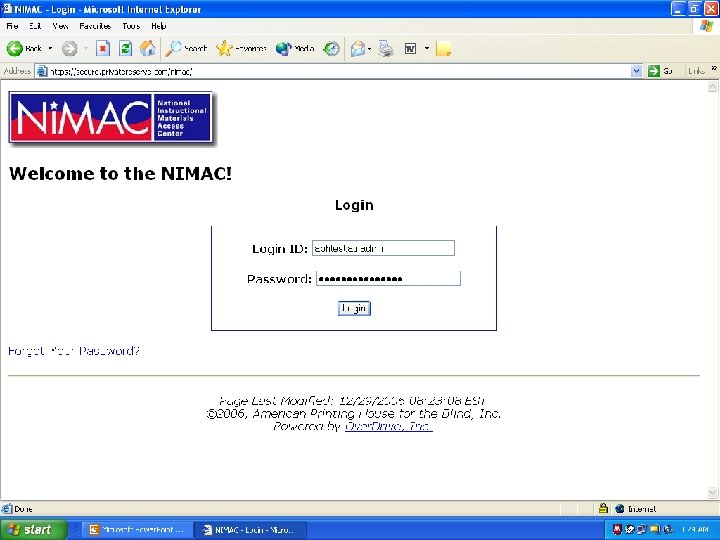Open the Help menu
Viewport: 720px width, 540px height.
158,26
